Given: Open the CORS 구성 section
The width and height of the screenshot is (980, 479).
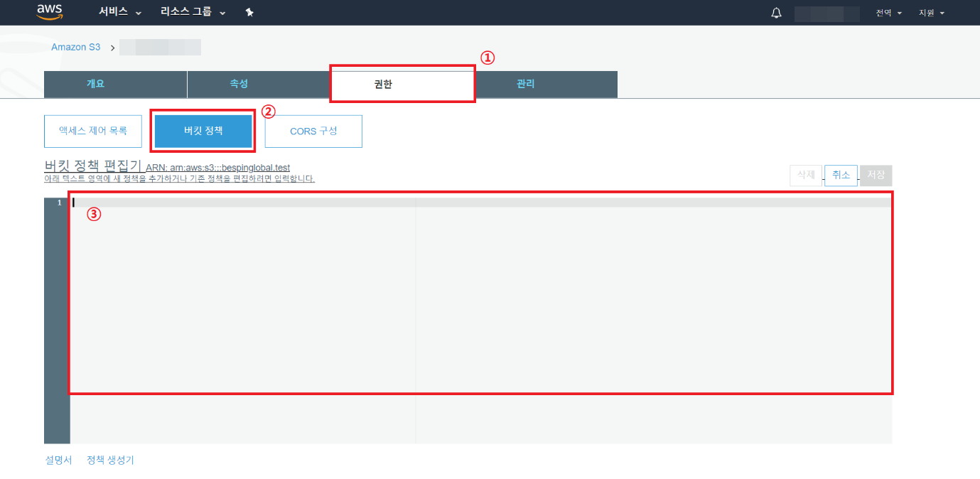Looking at the screenshot, I should point(313,131).
